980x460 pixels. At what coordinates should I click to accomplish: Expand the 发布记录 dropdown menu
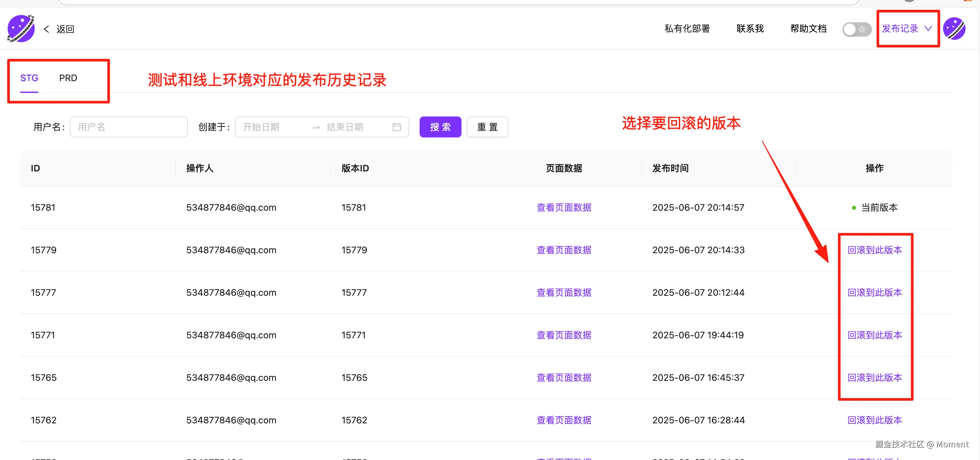900,28
